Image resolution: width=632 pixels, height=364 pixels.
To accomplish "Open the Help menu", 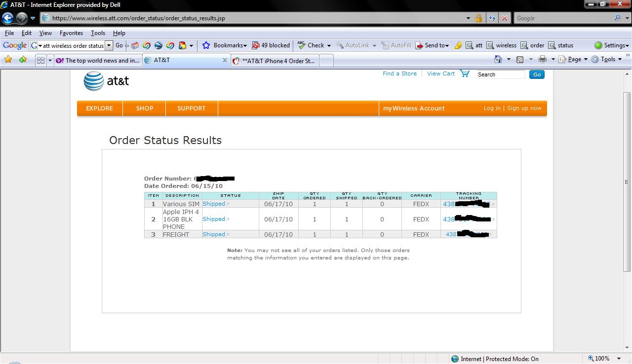I will (x=119, y=33).
